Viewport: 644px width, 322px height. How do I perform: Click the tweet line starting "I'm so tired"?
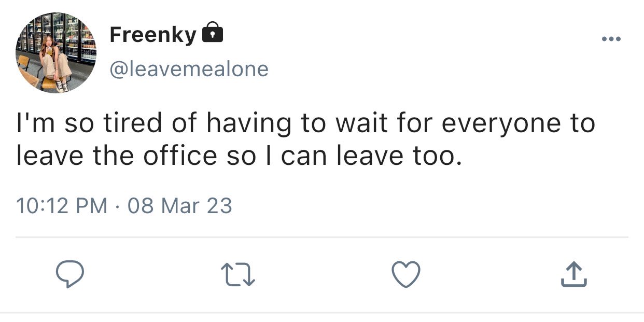pos(305,124)
